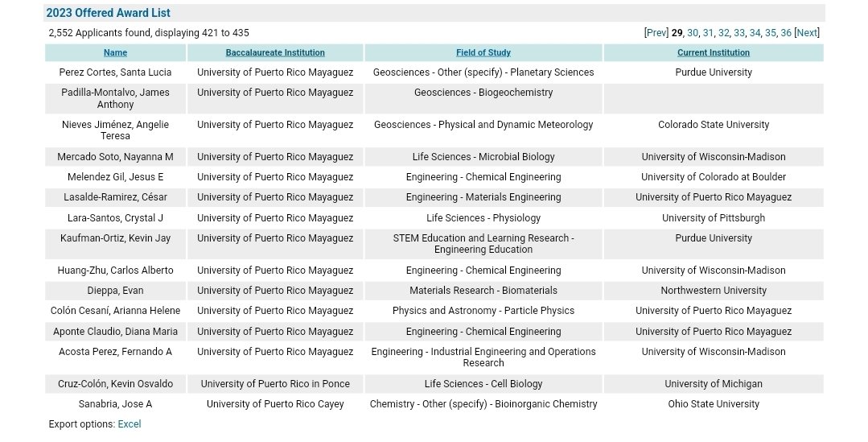Viewport: 868px width, 442px height.
Task: Click Chemical Engineering in Aponte Claudio row
Action: coord(483,332)
